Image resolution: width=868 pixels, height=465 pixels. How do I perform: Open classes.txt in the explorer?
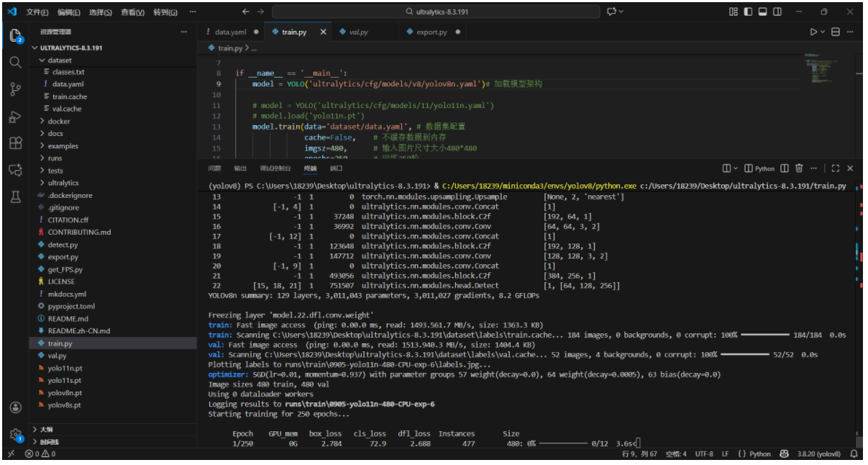pyautogui.click(x=112, y=72)
